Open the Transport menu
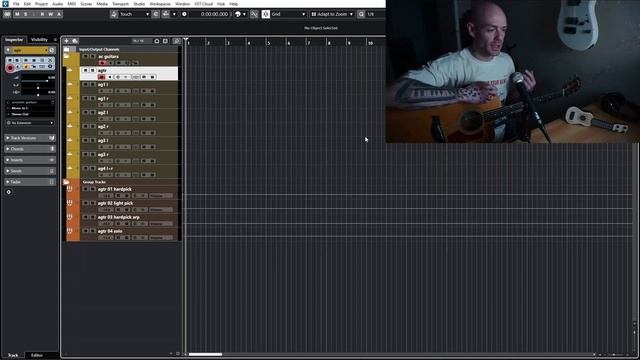640x360 pixels. pyautogui.click(x=120, y=4)
